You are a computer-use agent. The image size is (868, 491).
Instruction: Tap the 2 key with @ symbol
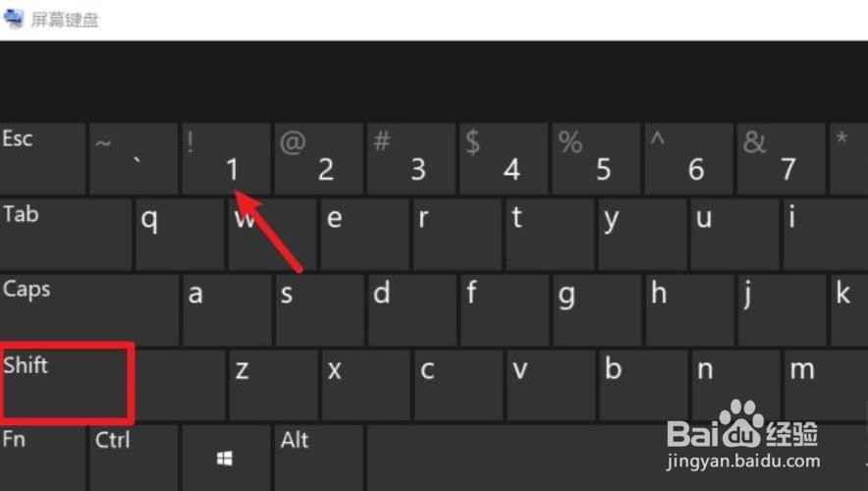pyautogui.click(x=318, y=158)
